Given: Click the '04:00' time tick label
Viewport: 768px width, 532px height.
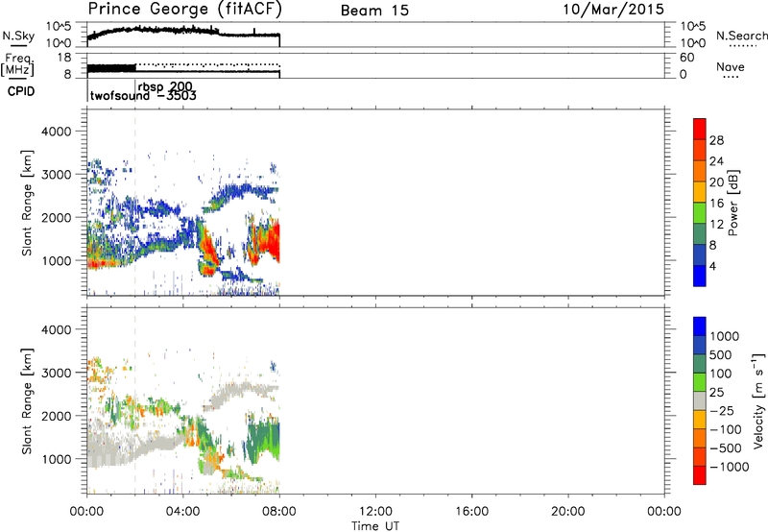Looking at the screenshot, I should 183,512.
